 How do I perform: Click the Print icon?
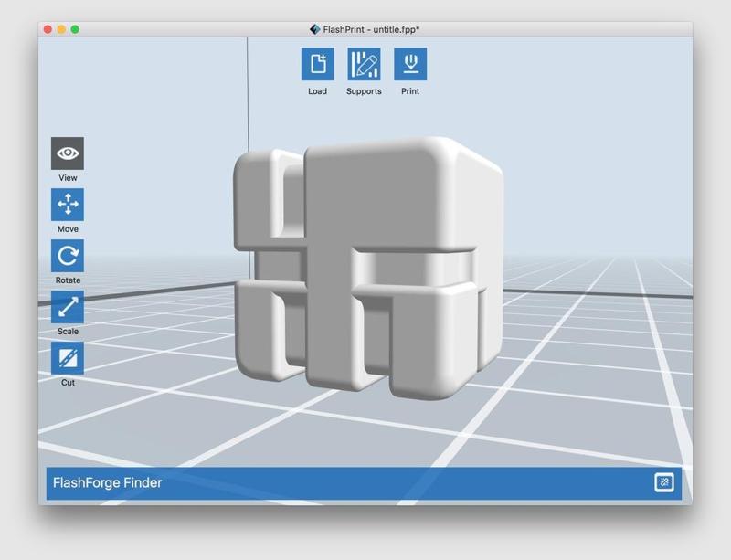[410, 64]
